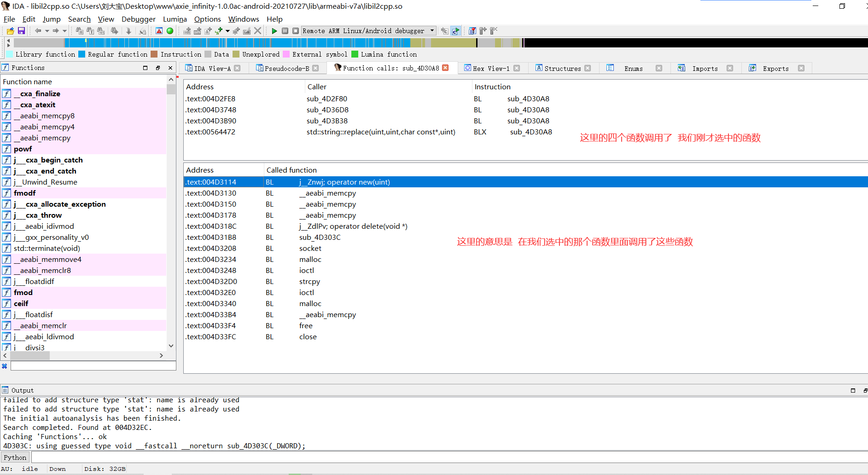Pause the debugging process

pyautogui.click(x=285, y=30)
